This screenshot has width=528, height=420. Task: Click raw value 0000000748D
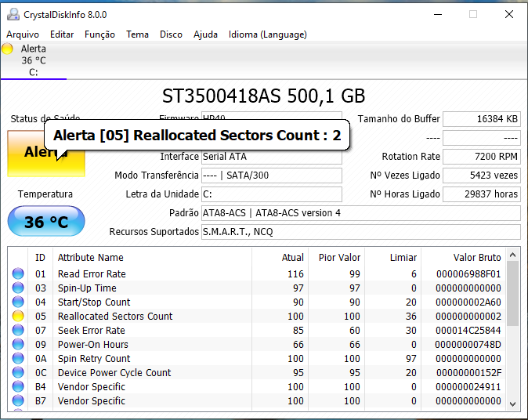(x=468, y=345)
